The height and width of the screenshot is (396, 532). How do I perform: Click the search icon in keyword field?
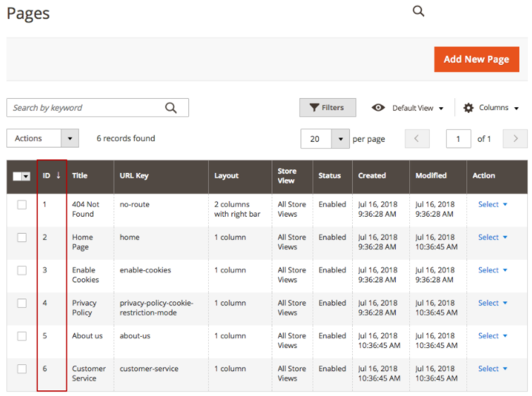click(171, 107)
